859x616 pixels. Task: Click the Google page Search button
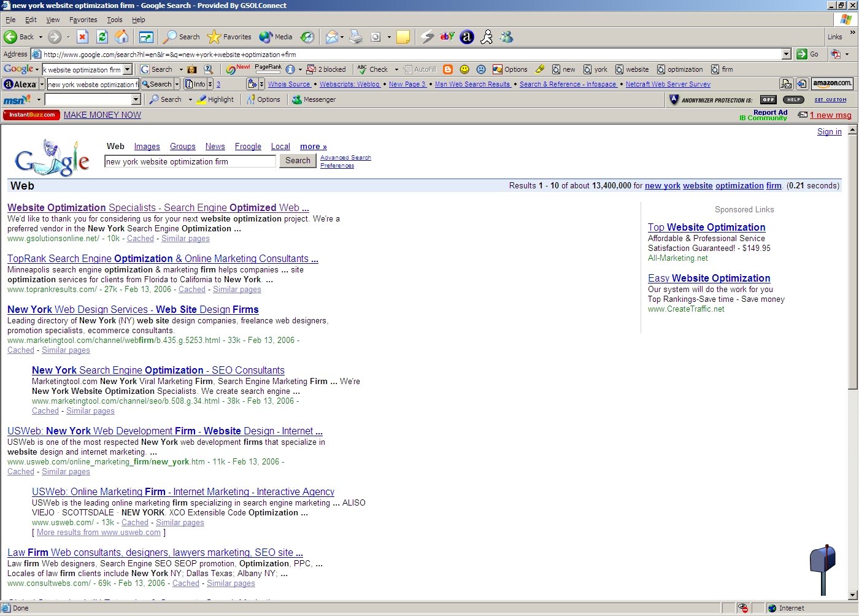tap(298, 161)
